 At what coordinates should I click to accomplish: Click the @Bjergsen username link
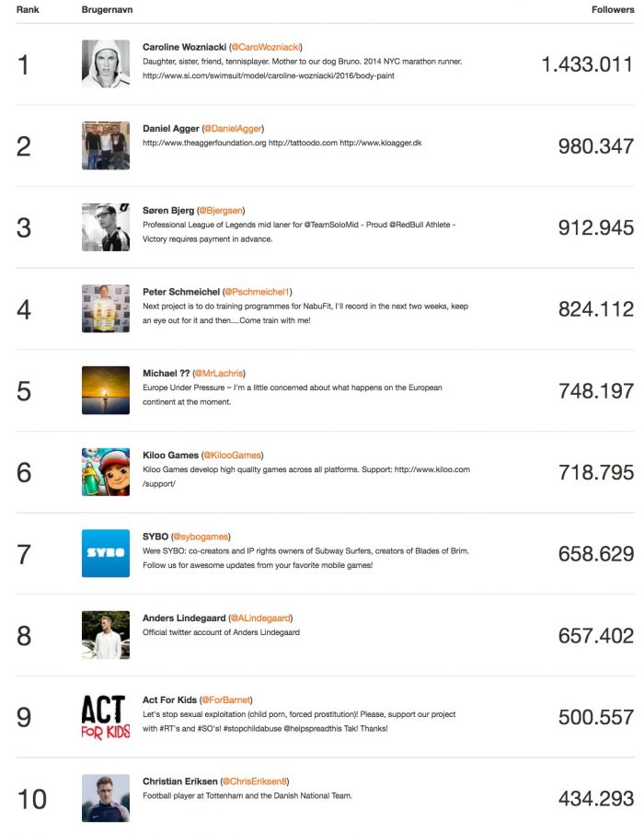coord(221,211)
